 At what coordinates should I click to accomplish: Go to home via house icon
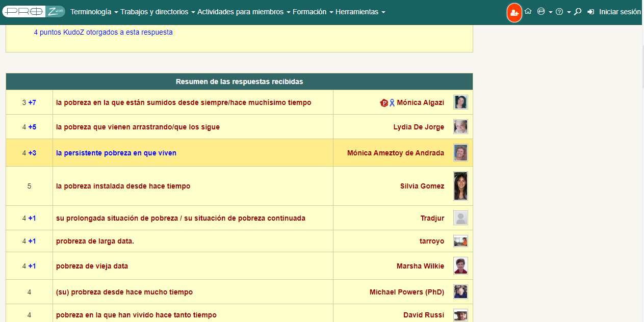[x=528, y=11]
